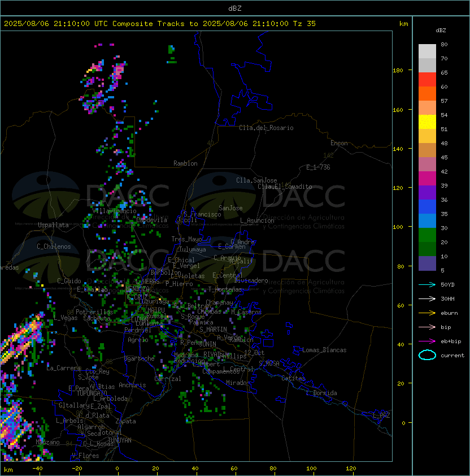Click the V_Flores map label

[85, 456]
